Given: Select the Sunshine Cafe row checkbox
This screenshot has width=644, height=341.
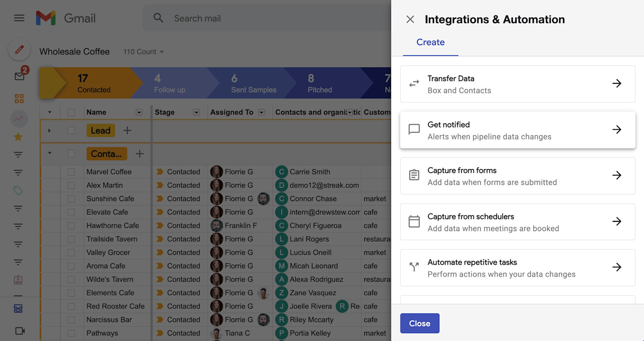Looking at the screenshot, I should coord(71,199).
